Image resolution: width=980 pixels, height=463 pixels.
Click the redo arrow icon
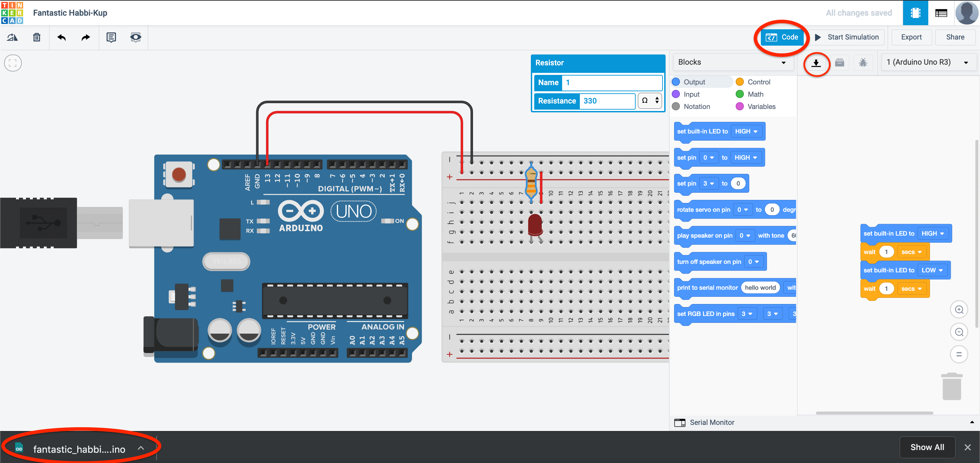86,37
